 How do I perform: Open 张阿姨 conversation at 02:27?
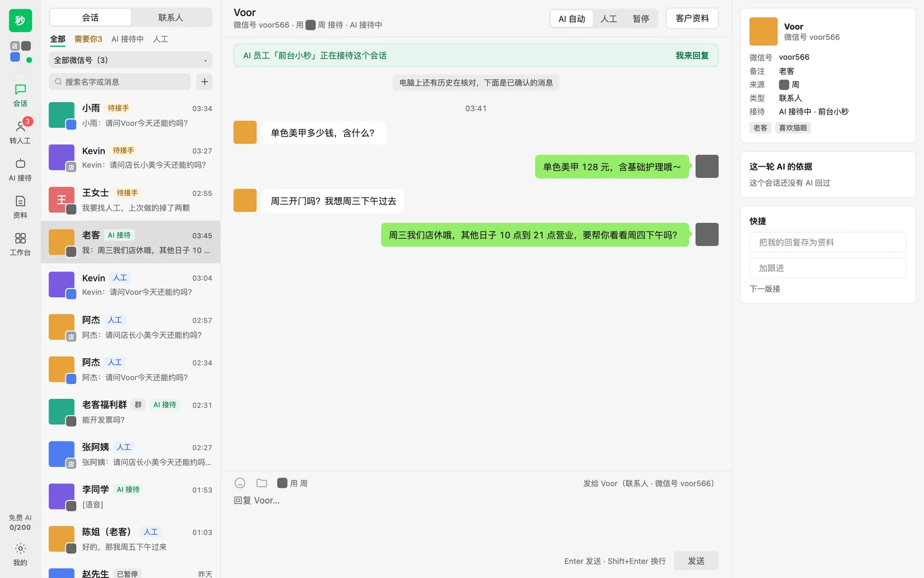click(131, 454)
